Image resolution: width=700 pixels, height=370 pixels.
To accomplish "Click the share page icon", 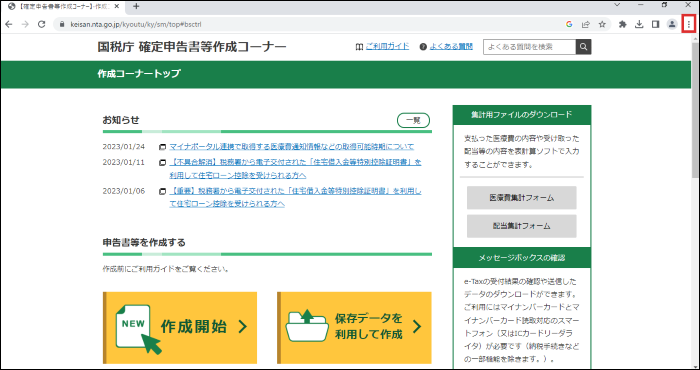I will pos(585,25).
